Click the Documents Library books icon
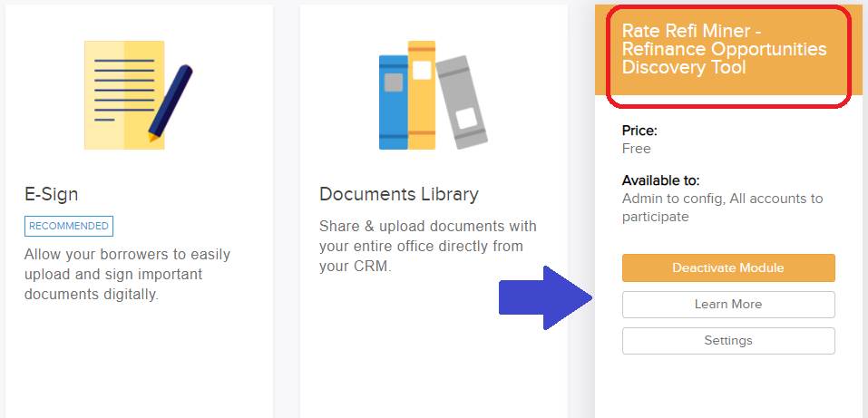This screenshot has width=868, height=418. [433, 95]
